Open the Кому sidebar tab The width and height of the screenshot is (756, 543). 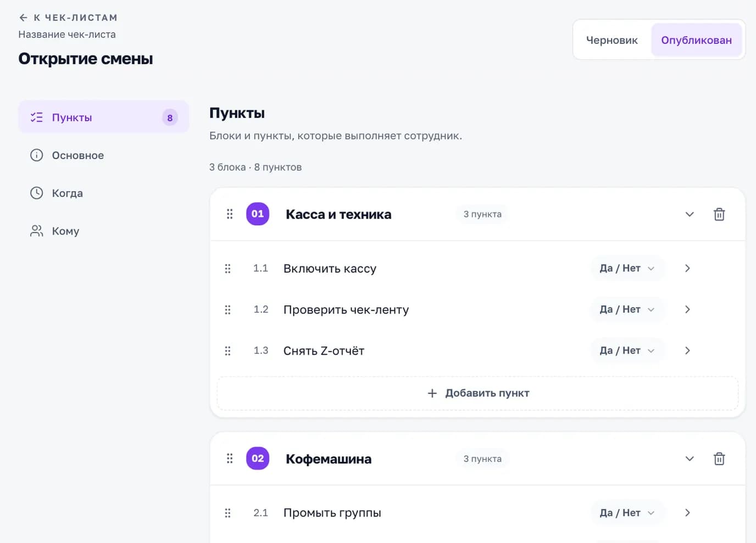(104, 231)
